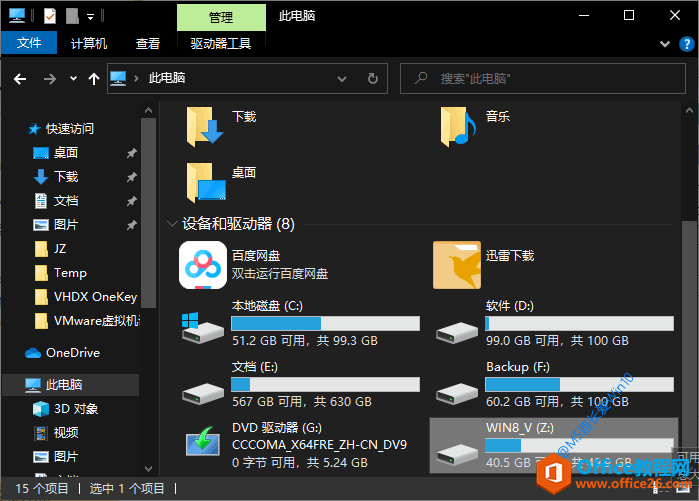Click the 选中 1 个项目 status text

(127, 489)
